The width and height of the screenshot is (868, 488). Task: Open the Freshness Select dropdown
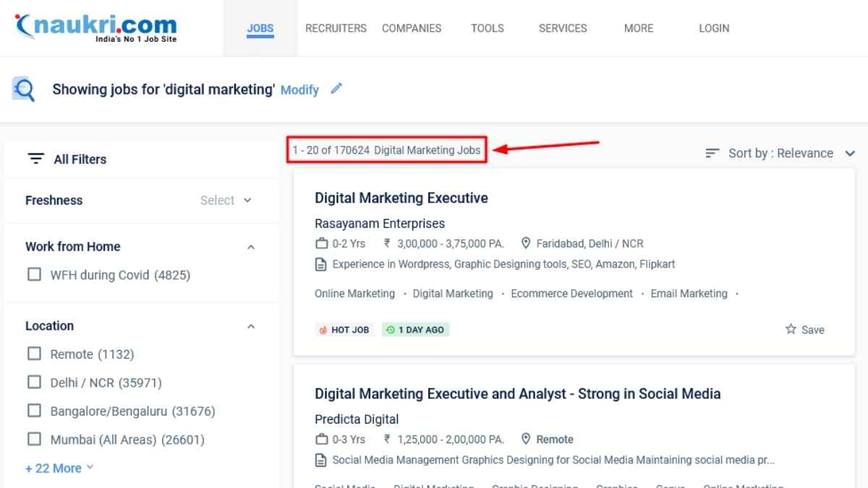click(226, 200)
